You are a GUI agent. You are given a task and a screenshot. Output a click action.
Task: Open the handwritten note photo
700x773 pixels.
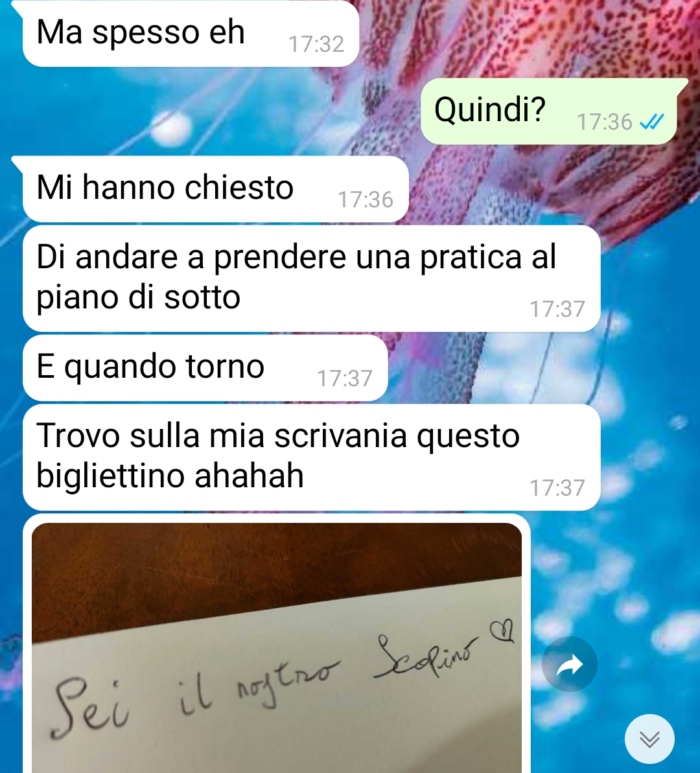click(x=277, y=648)
